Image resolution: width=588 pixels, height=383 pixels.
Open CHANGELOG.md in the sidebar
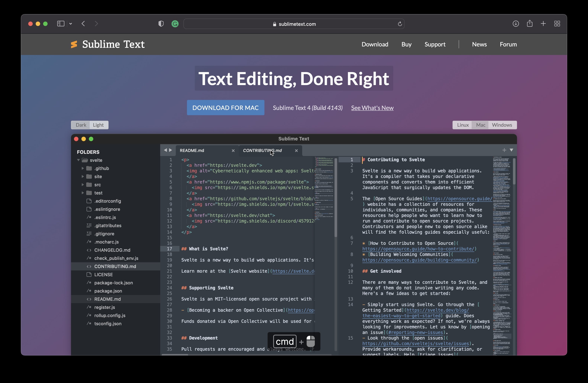[x=116, y=250]
